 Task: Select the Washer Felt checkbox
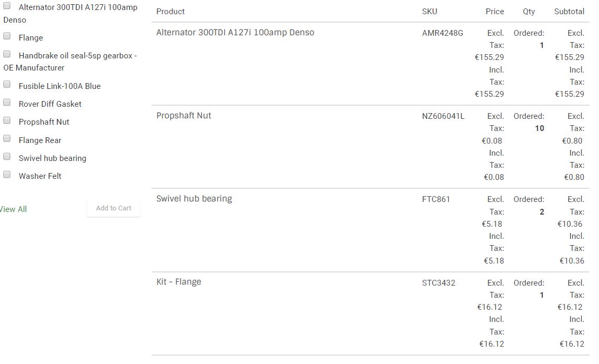[7, 175]
